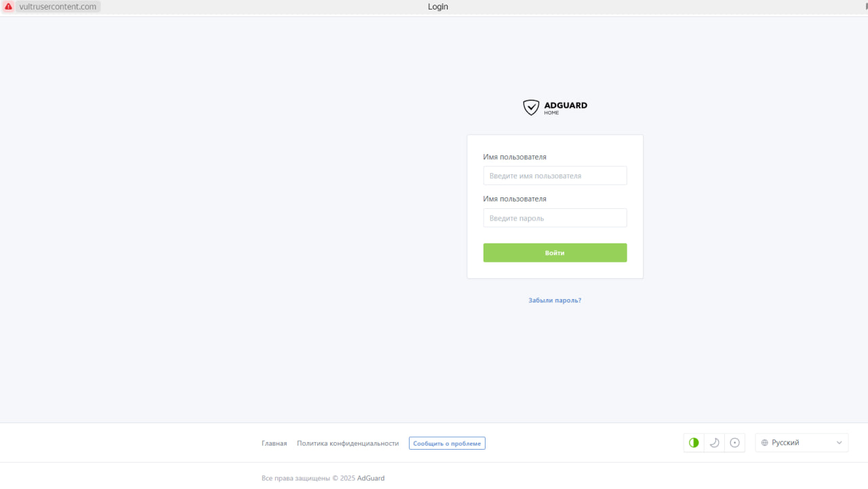Screen dimensions: 868x489
Task: Click the Login page title text
Action: click(x=438, y=7)
